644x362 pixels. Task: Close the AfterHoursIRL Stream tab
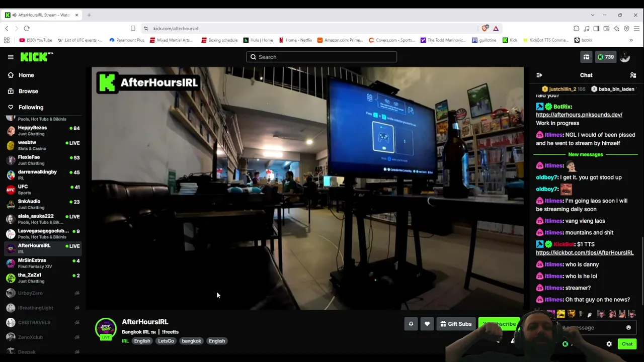(76, 15)
